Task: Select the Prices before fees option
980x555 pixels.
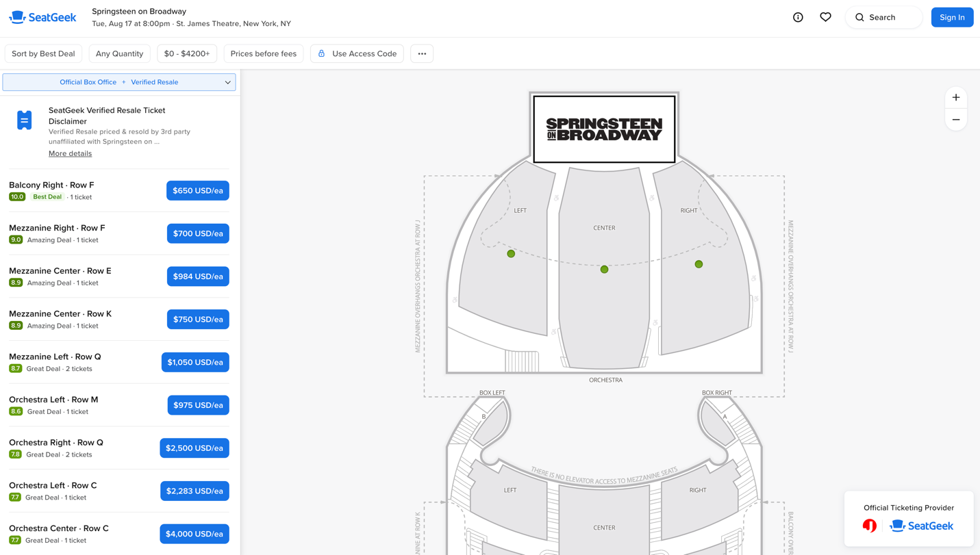Action: pos(263,53)
